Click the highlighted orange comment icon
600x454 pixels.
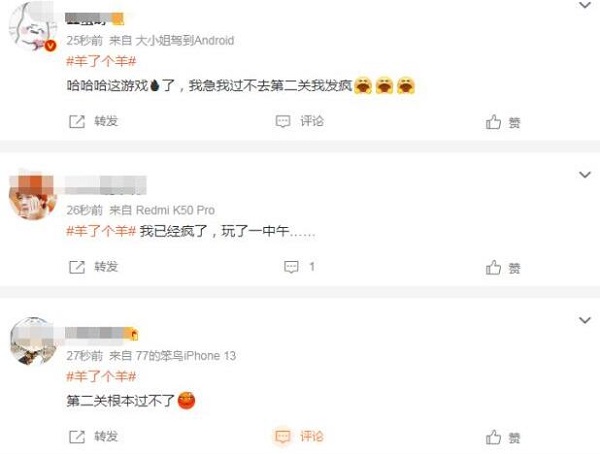click(x=283, y=436)
